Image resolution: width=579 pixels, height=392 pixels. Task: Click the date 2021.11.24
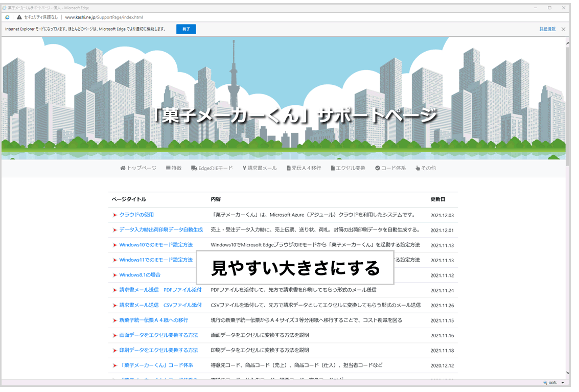442,291
